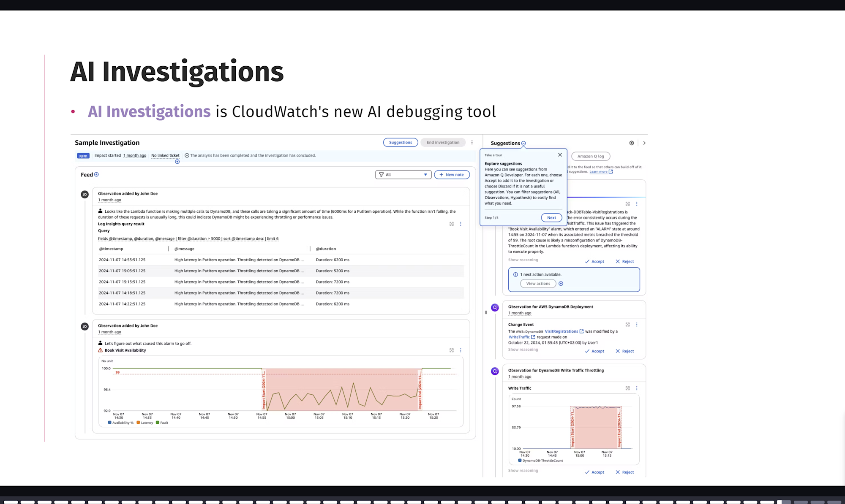This screenshot has height=504, width=845.
Task: Open the feed filter funnel icon
Action: coord(381,174)
